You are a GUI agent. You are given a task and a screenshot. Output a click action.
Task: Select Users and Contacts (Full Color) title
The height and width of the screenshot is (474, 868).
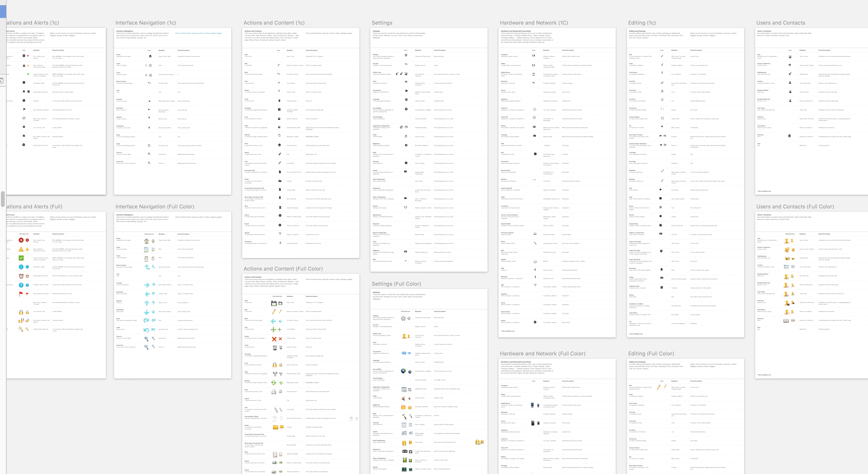pyautogui.click(x=795, y=207)
